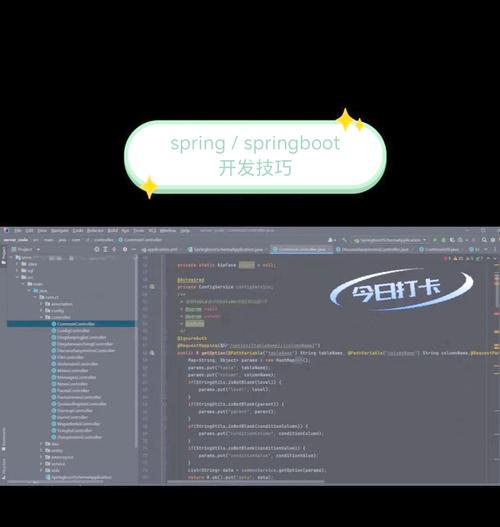The width and height of the screenshot is (500, 527).
Task: Click the Project panel vertical scrollbar
Action: [x=136, y=351]
